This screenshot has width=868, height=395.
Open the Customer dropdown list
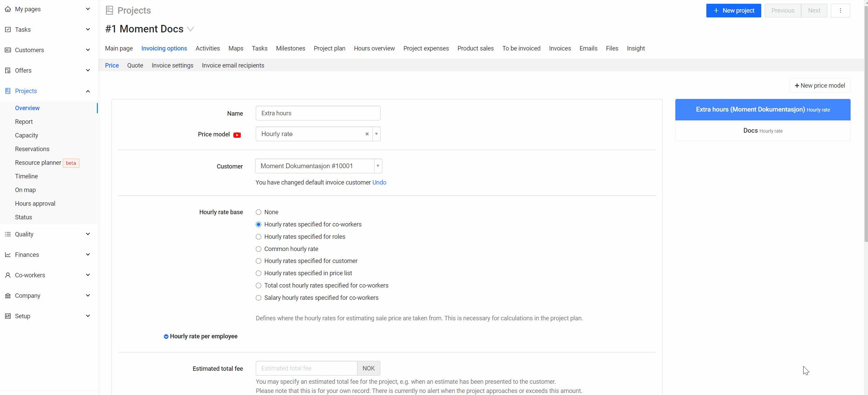(x=378, y=166)
